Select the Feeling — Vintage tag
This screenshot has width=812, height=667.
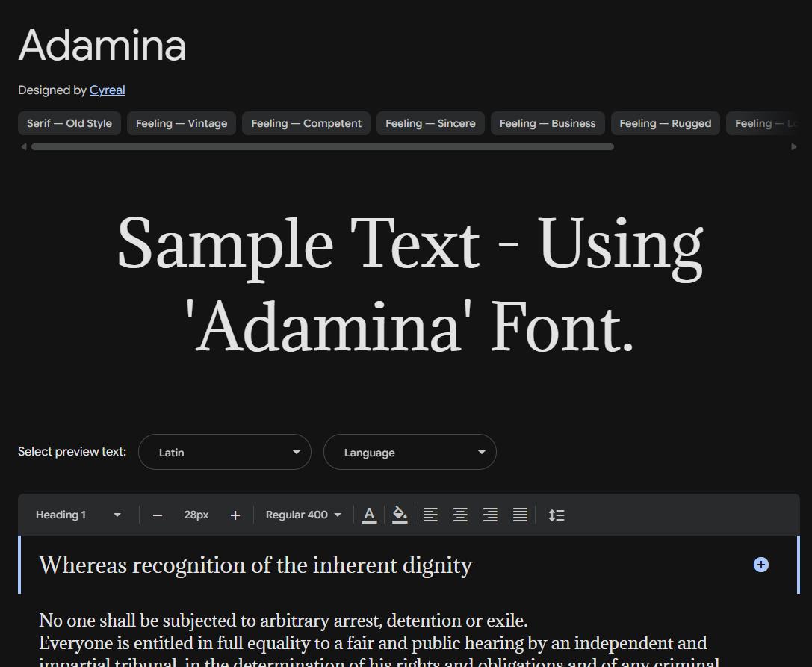(182, 123)
